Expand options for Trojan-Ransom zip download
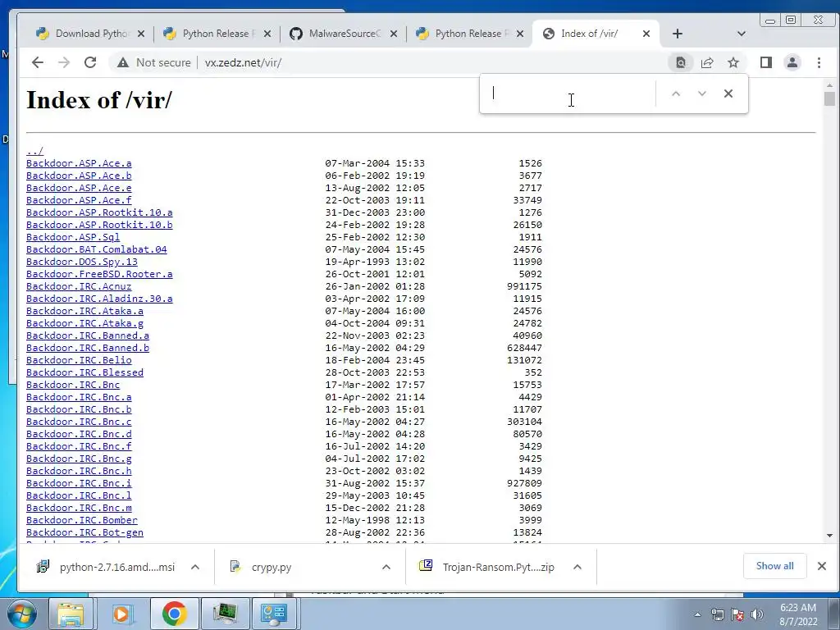840x630 pixels. click(577, 567)
